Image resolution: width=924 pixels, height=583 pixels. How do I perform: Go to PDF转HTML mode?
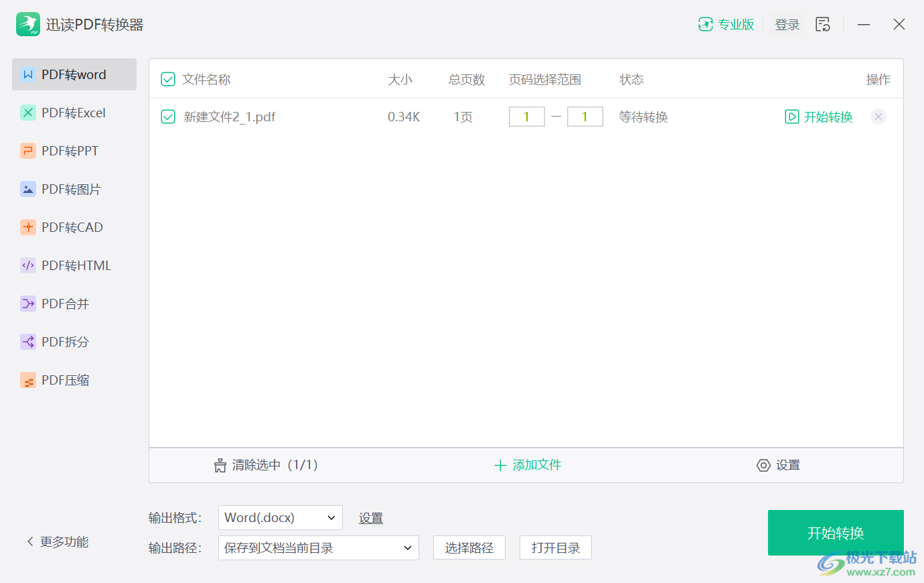[x=74, y=265]
